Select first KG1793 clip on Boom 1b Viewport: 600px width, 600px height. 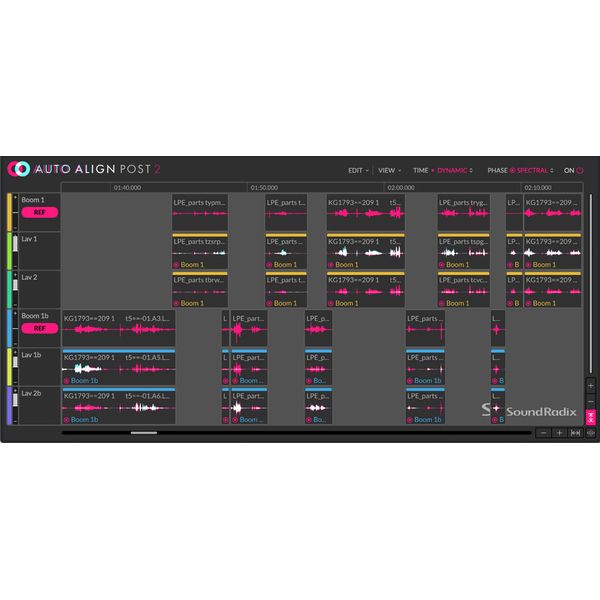117,327
